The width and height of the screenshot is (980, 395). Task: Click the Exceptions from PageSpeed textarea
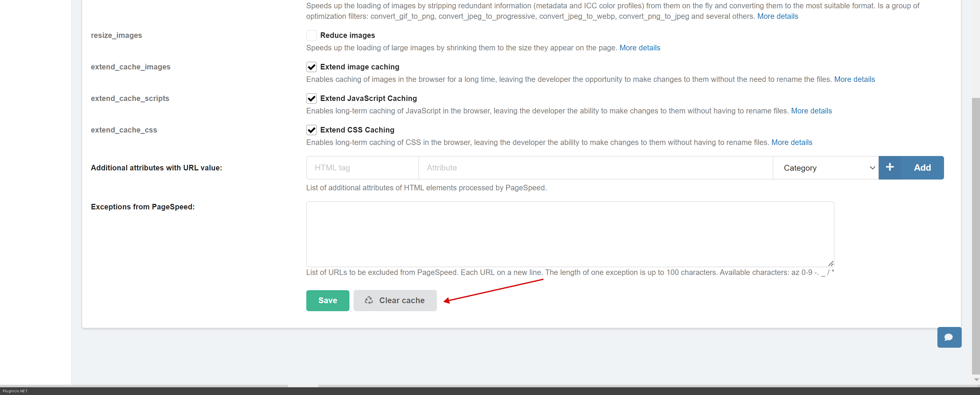click(x=569, y=234)
